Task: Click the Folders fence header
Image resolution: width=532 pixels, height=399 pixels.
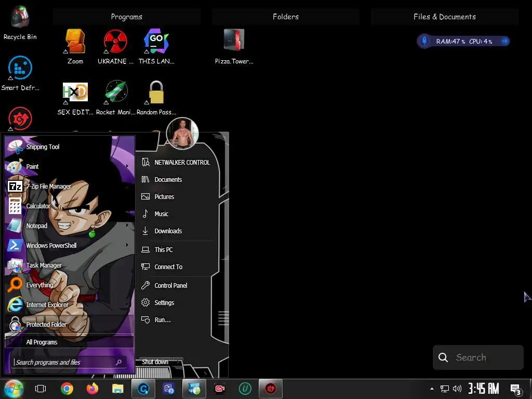Action: coord(286,17)
